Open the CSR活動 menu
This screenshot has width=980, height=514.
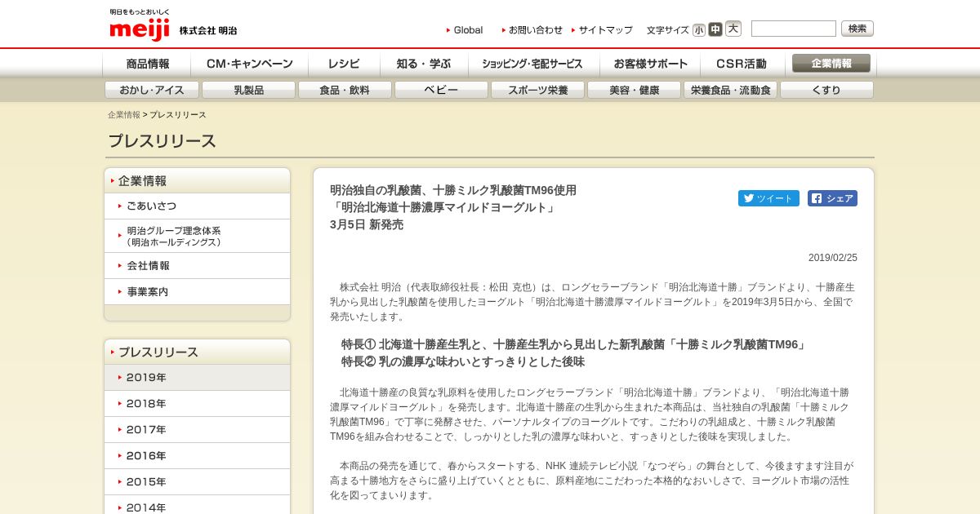coord(742,64)
